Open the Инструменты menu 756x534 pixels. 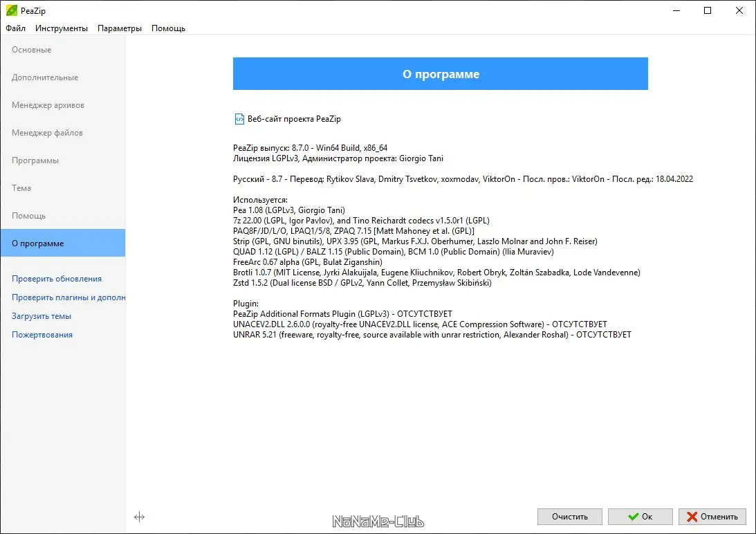[62, 28]
